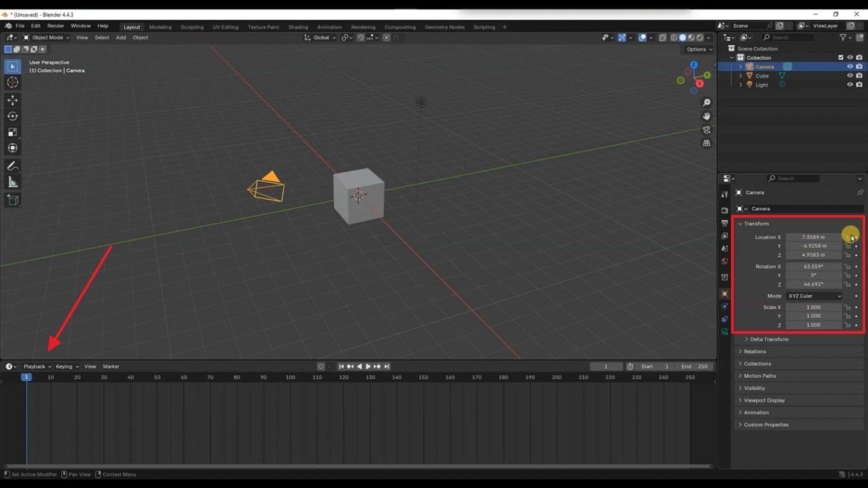Viewport: 868px width, 488px height.
Task: Uncheck the Collection checkbox in the outliner
Action: pyautogui.click(x=841, y=57)
